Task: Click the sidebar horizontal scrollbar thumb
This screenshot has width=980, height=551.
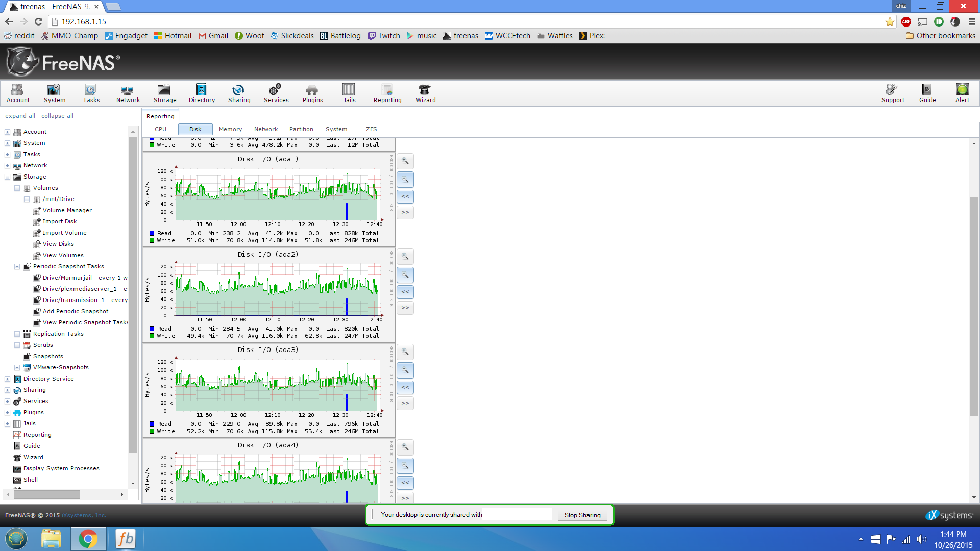Action: [47, 494]
